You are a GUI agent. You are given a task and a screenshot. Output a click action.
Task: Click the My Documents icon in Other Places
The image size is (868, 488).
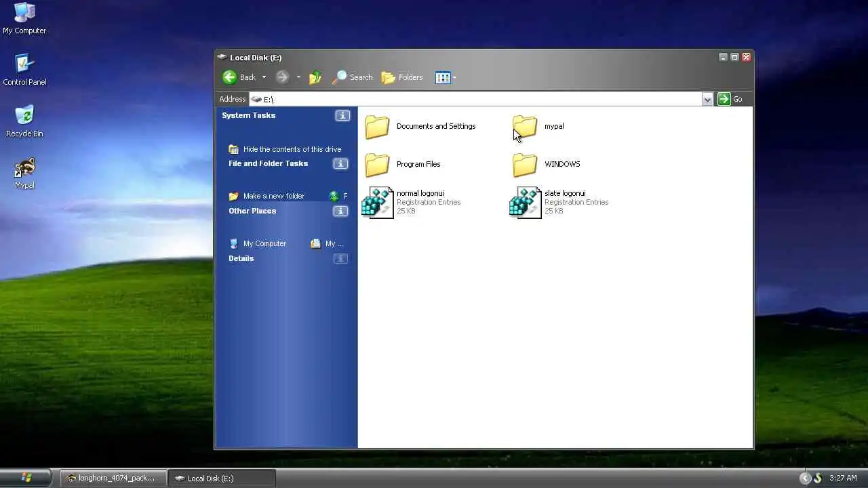315,243
